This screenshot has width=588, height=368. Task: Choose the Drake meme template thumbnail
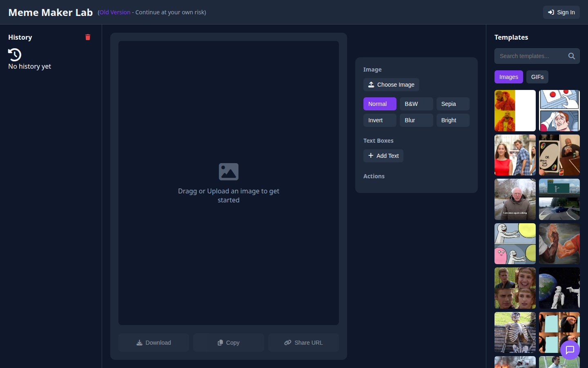[x=515, y=110]
